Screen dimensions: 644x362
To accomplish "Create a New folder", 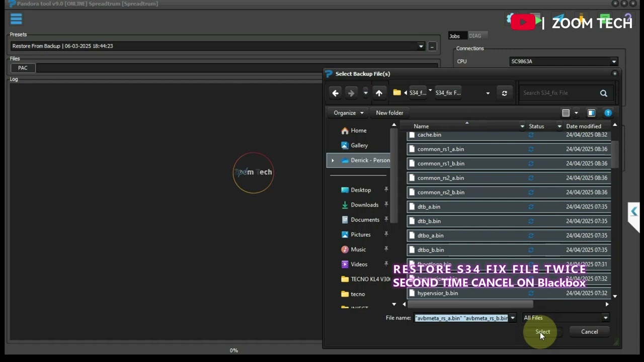I will tap(389, 113).
